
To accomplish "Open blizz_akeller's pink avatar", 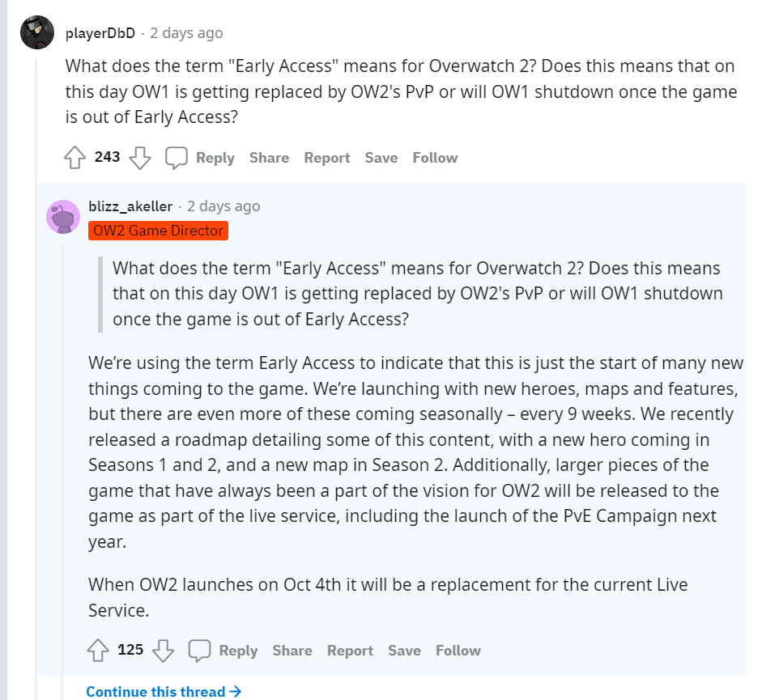I will pyautogui.click(x=62, y=217).
